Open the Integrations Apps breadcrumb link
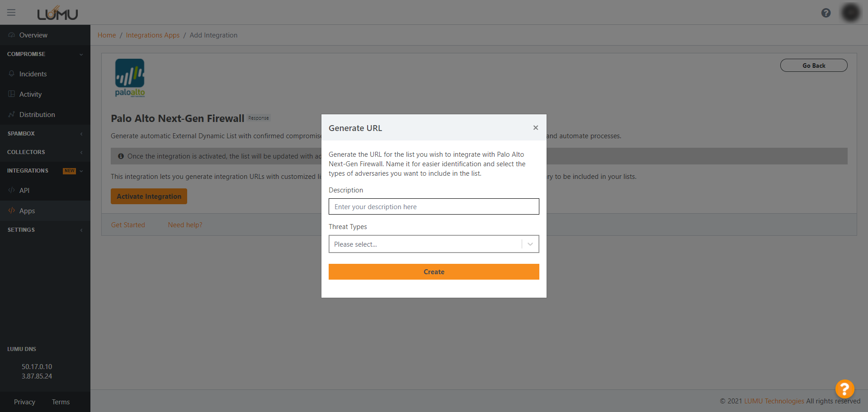Image resolution: width=868 pixels, height=412 pixels. tap(152, 35)
